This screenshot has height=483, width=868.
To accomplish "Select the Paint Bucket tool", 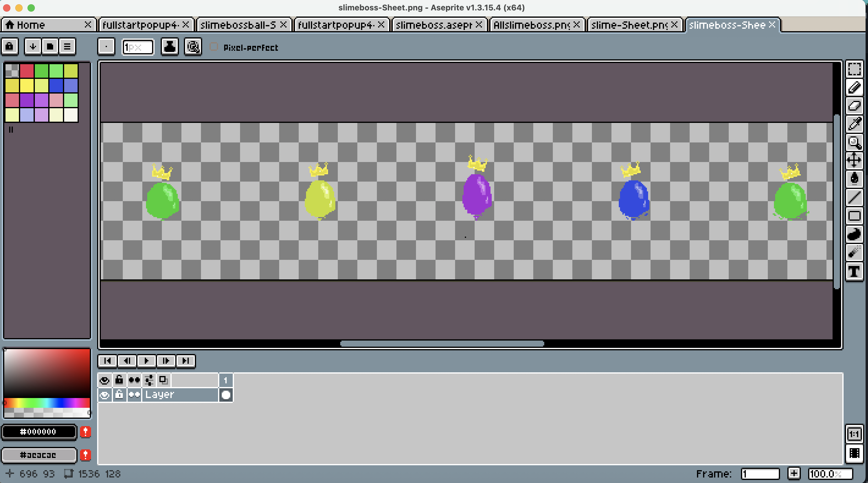I will [x=854, y=179].
